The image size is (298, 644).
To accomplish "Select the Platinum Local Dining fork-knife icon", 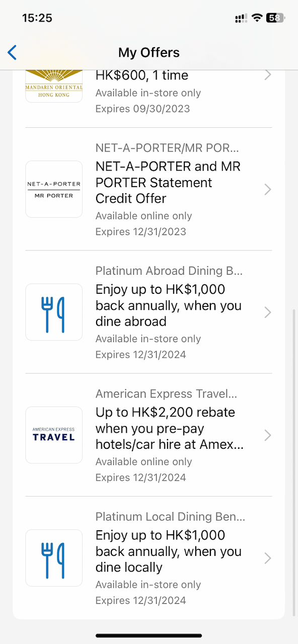I will point(54,558).
